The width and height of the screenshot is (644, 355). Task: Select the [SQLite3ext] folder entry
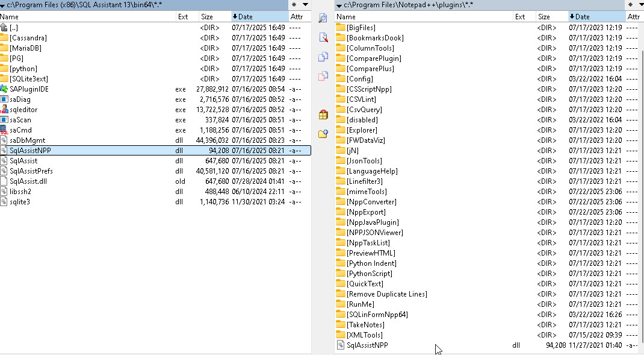click(x=155, y=79)
